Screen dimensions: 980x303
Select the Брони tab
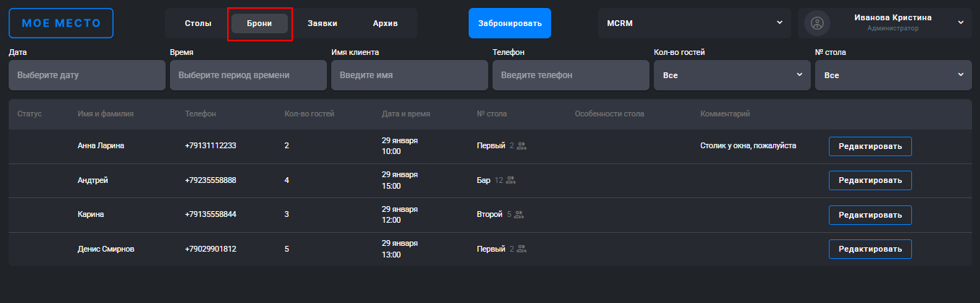[260, 23]
